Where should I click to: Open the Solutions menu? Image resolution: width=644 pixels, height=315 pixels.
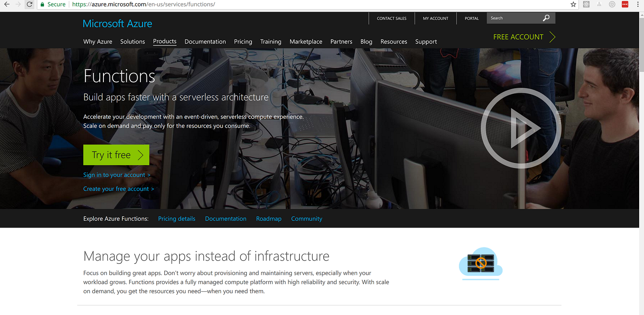132,41
